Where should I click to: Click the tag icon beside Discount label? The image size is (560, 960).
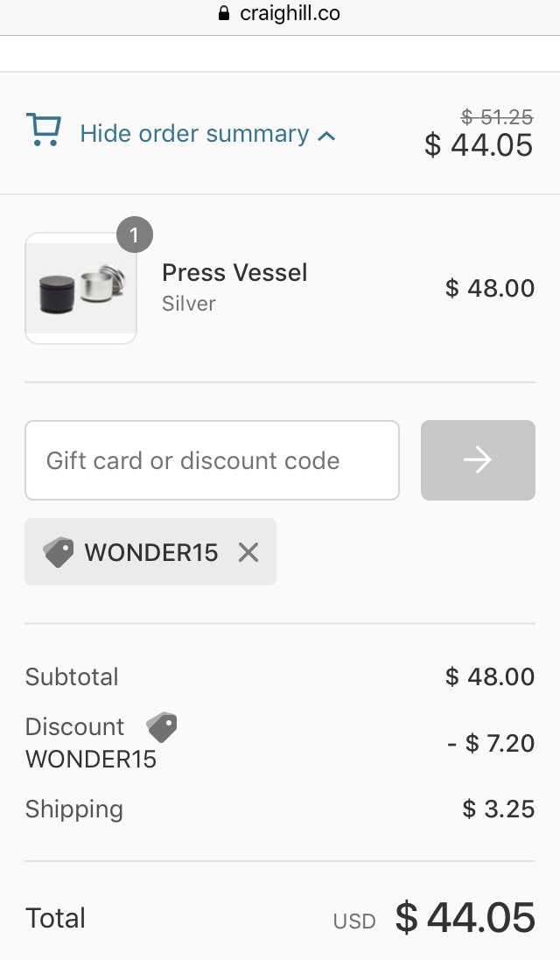(x=162, y=727)
